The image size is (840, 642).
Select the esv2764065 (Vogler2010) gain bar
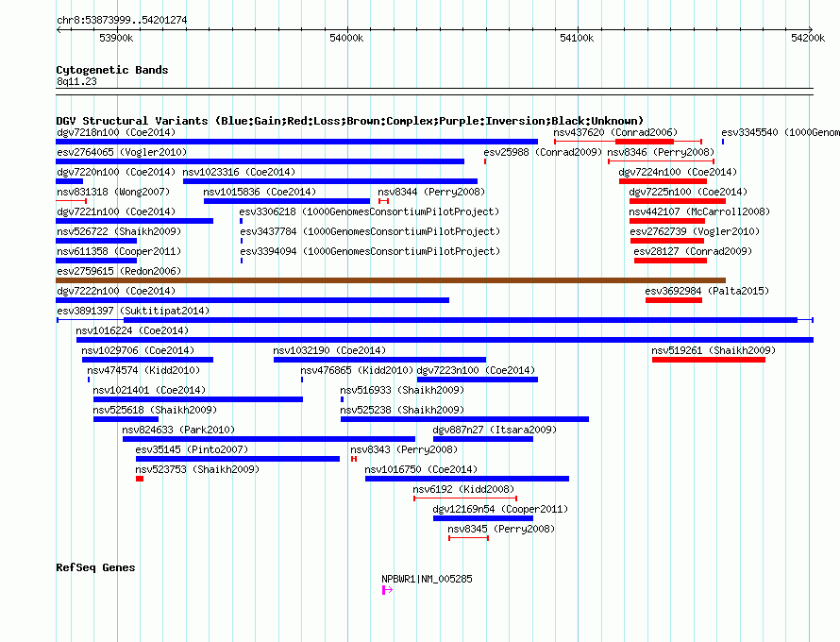coord(260,161)
